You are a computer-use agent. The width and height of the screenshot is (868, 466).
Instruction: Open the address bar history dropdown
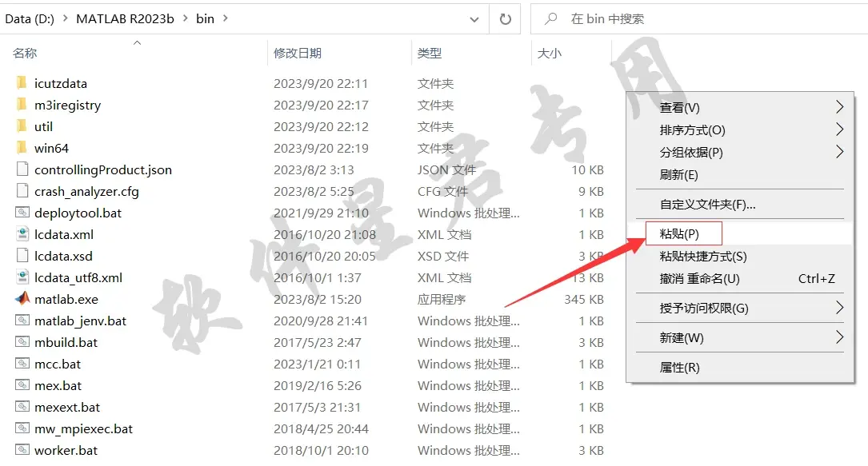pos(474,19)
